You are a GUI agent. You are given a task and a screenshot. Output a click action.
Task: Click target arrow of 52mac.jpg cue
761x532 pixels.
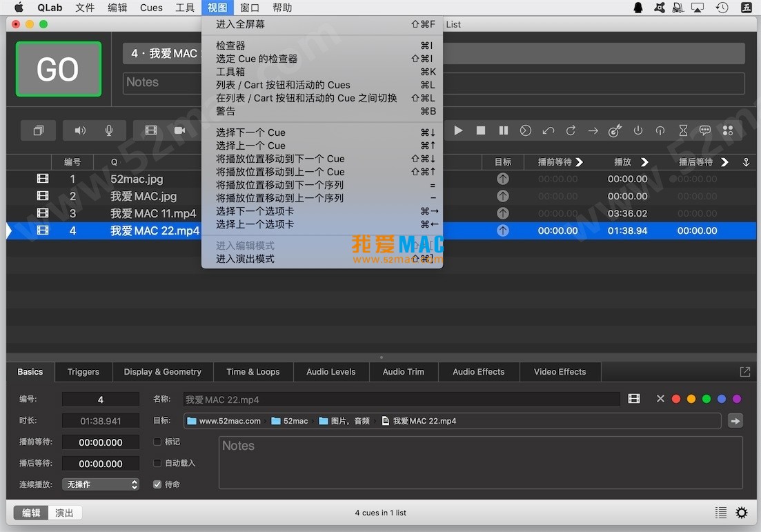[x=503, y=179]
